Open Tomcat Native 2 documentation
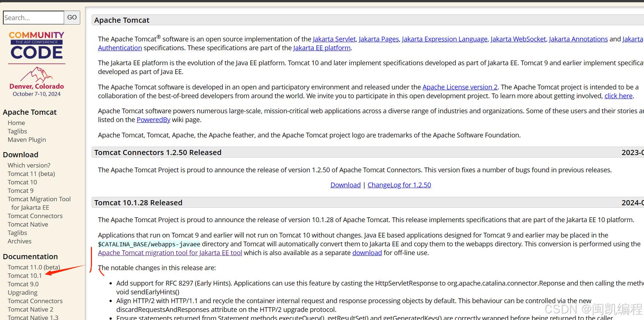 pos(30,309)
